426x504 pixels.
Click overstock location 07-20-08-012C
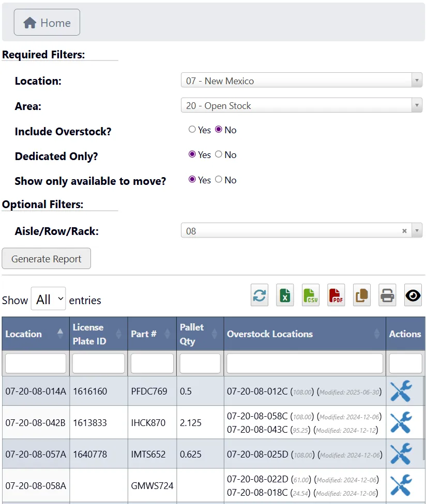point(257,391)
